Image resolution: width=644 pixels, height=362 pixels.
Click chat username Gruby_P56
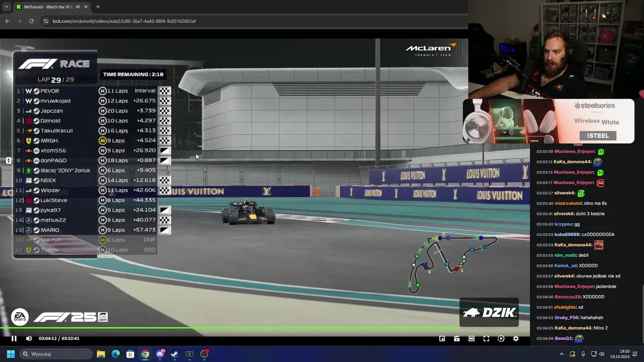566,318
